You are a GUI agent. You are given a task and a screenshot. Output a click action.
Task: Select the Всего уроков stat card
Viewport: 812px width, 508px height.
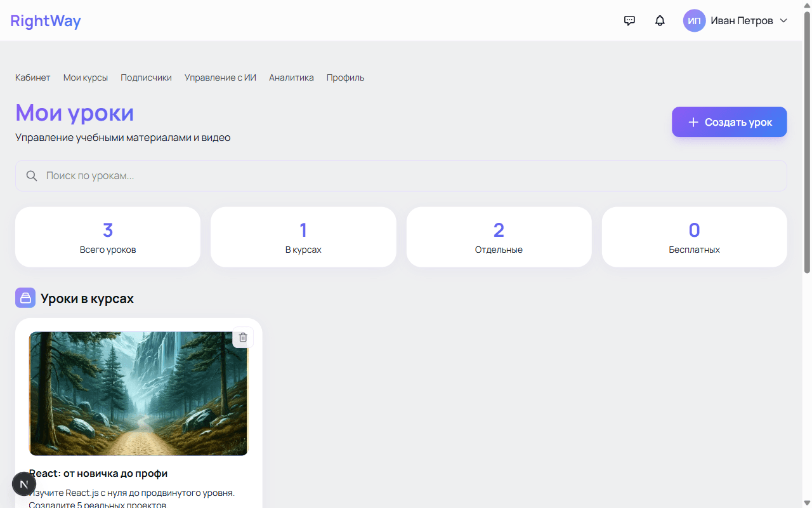[x=108, y=237]
